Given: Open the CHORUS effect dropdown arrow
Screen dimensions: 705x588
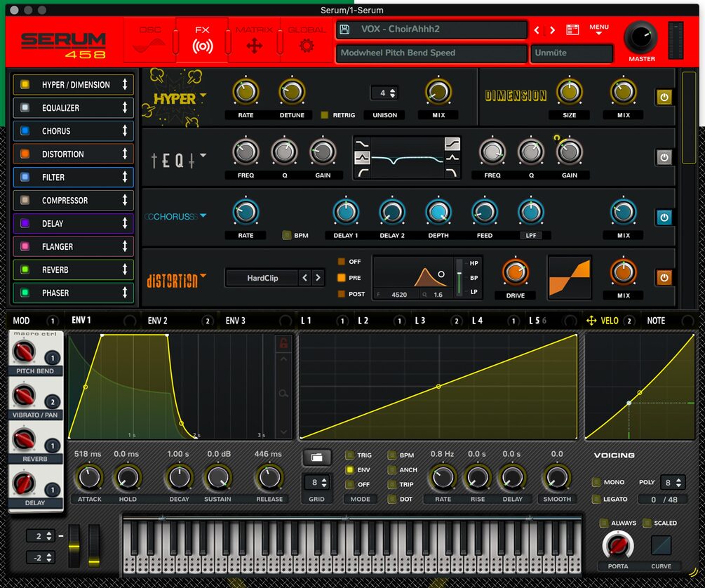Looking at the screenshot, I should (x=203, y=215).
